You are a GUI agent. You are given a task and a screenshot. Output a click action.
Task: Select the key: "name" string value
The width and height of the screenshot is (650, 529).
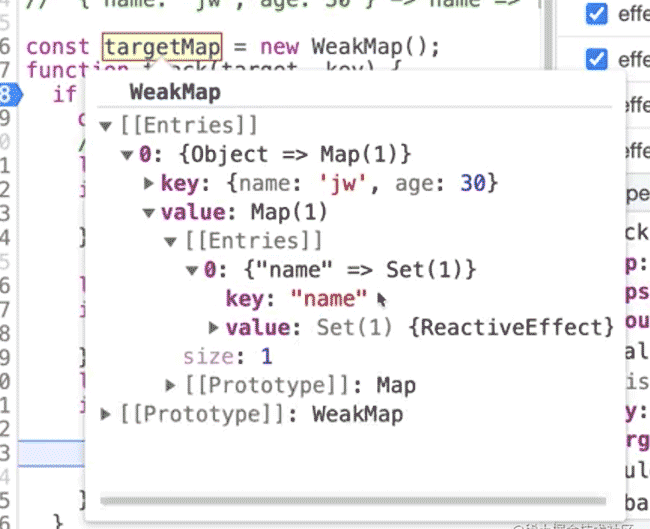(x=329, y=299)
